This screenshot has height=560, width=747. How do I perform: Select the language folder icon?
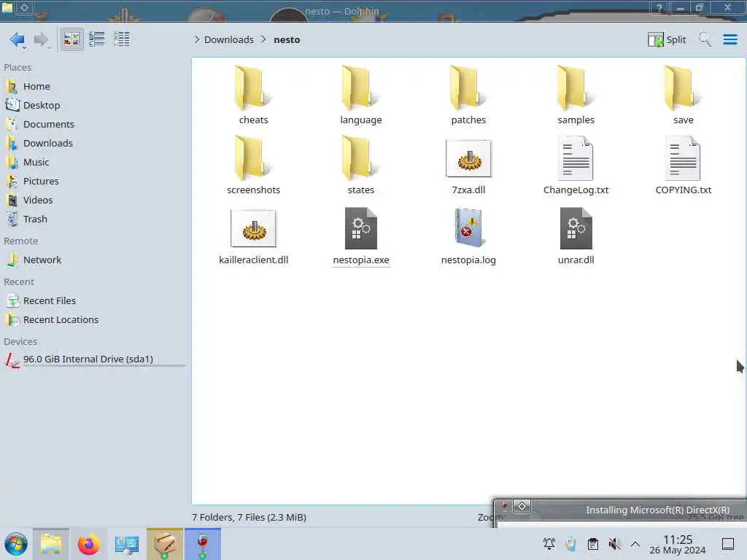(x=360, y=88)
